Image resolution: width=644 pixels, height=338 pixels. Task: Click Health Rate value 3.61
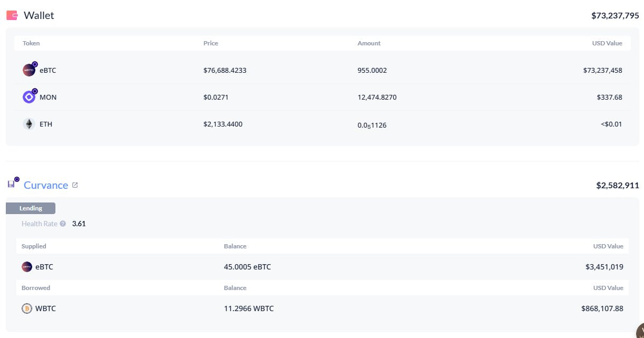79,224
